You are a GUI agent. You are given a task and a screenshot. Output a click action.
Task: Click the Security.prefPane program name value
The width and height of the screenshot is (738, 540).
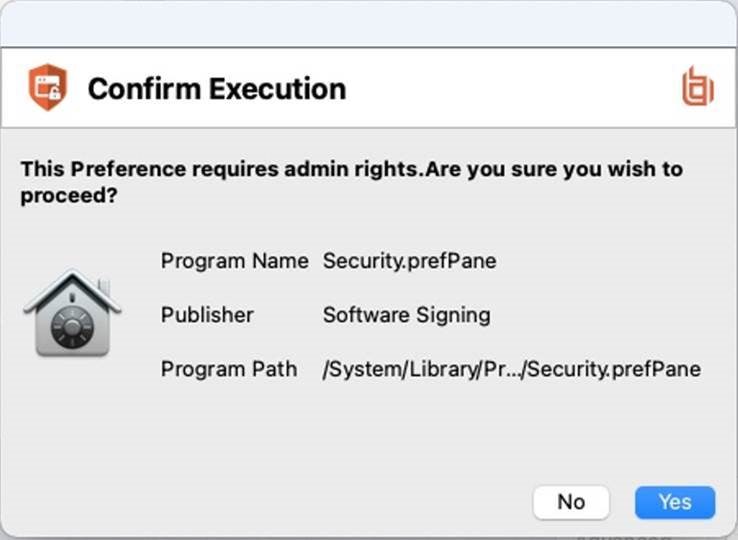(409, 261)
